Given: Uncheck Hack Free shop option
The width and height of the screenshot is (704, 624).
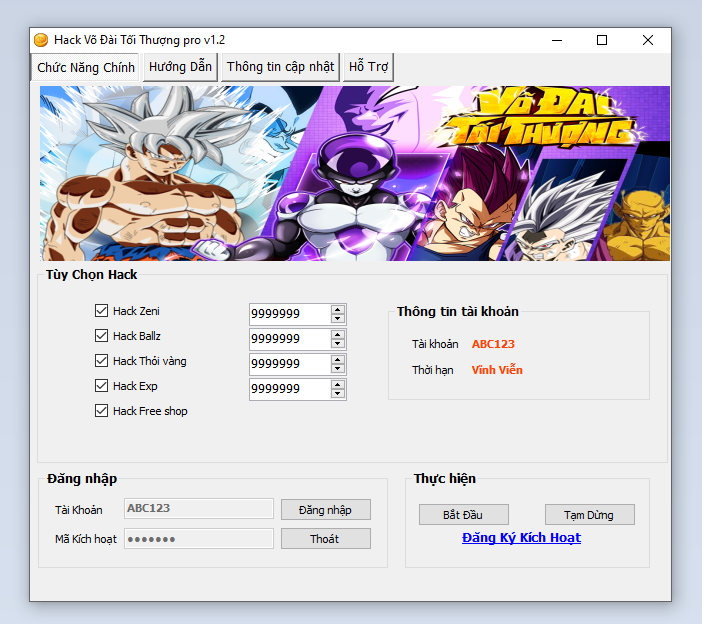Looking at the screenshot, I should [101, 411].
